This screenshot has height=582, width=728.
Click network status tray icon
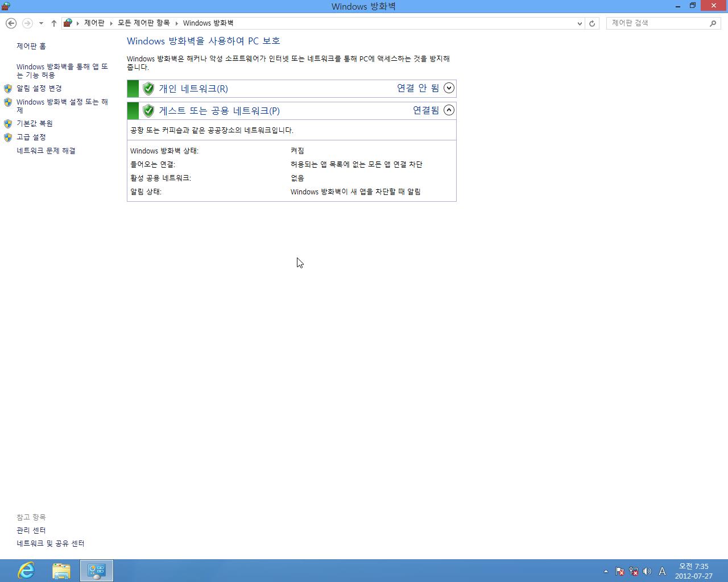tap(633, 571)
